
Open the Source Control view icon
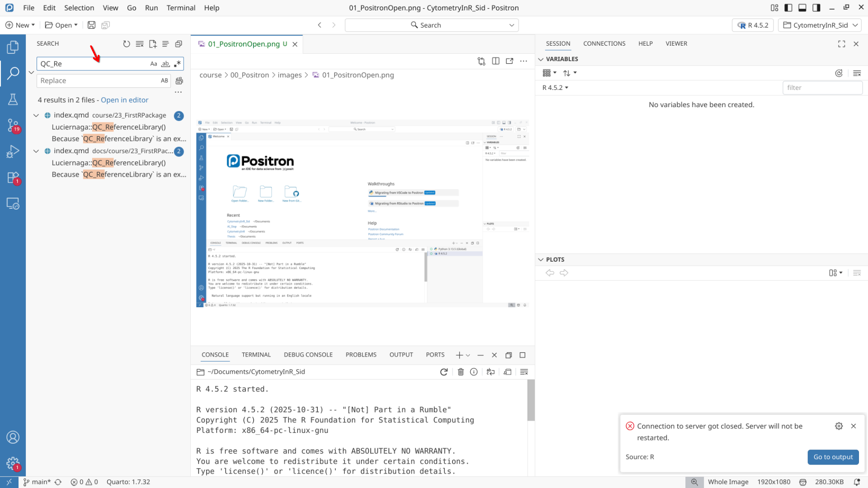click(13, 125)
